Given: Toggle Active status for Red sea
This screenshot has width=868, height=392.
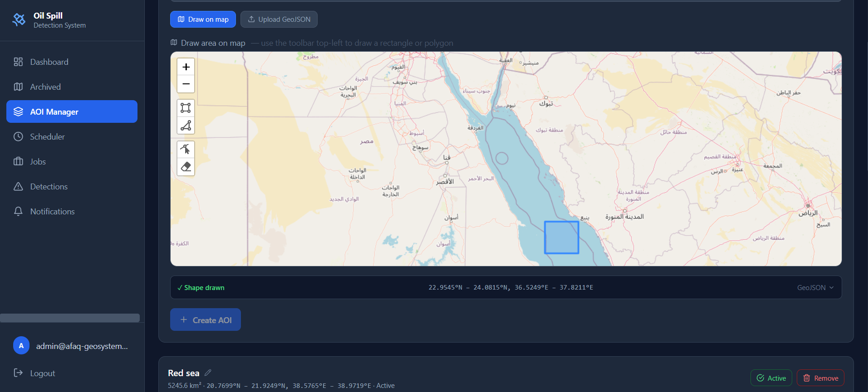Looking at the screenshot, I should point(771,378).
